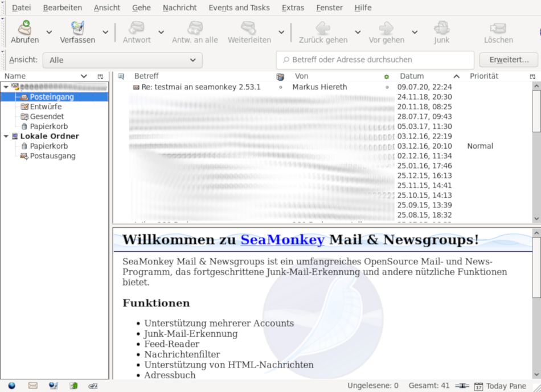The image size is (541, 392).
Task: Open the Nachricht menu
Action: click(x=180, y=7)
